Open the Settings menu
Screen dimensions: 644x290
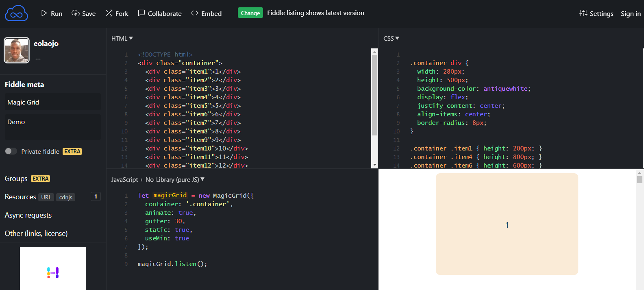pyautogui.click(x=596, y=13)
